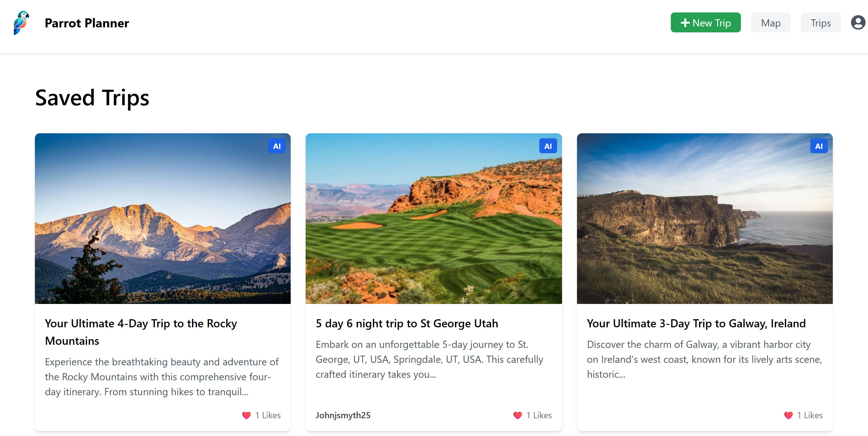This screenshot has height=436, width=868.
Task: Click the Rocky Mountains photo thumbnail
Action: [x=162, y=219]
